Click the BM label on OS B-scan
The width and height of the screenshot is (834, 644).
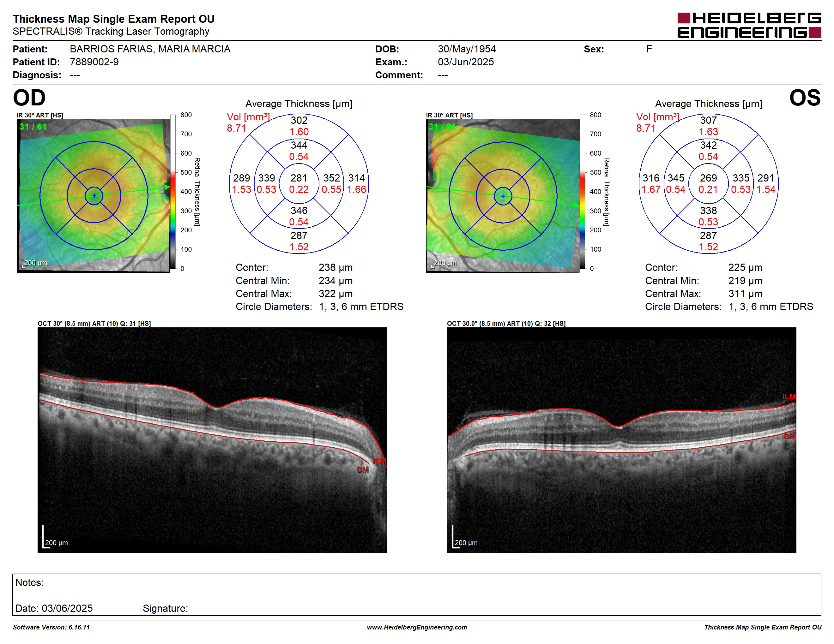(789, 437)
